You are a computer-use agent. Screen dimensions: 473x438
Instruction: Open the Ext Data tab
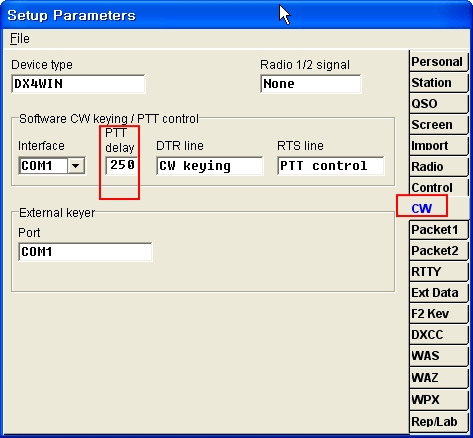click(x=438, y=293)
